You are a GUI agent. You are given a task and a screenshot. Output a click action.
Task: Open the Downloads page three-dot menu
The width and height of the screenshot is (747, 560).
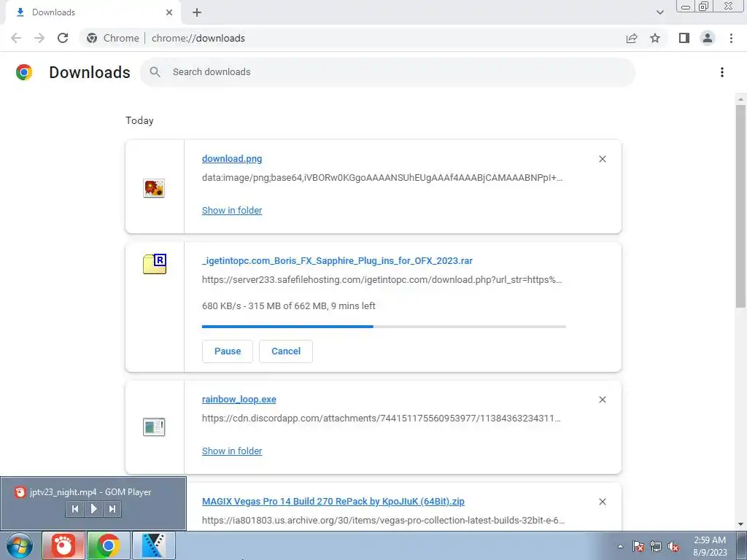[x=722, y=72]
